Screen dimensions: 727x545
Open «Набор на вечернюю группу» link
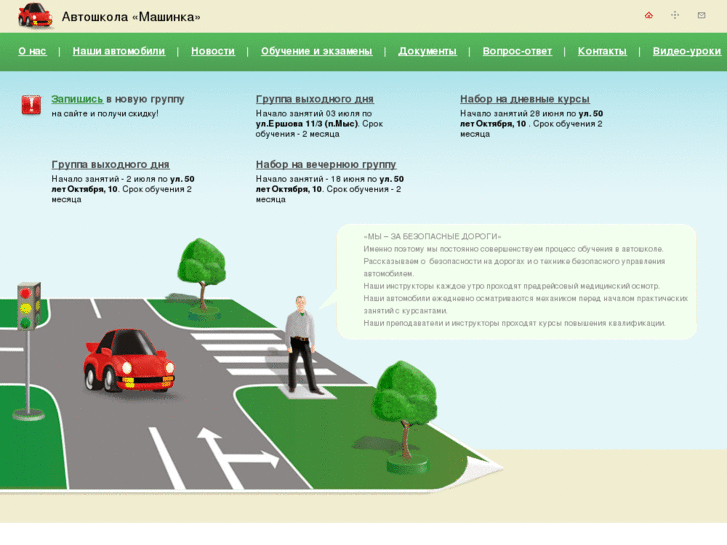click(x=326, y=165)
